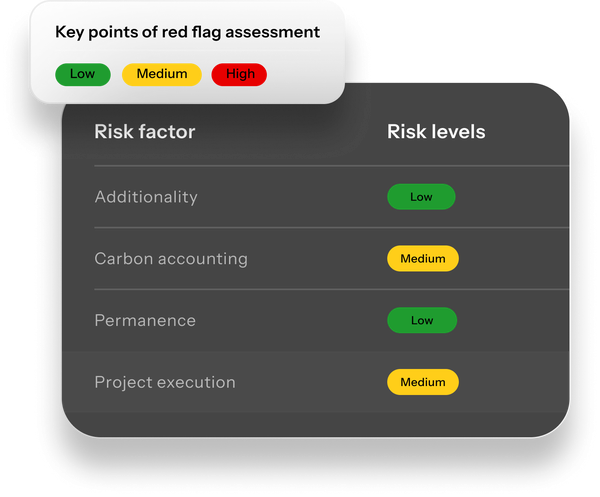
Task: Click the Risk factor column header
Action: click(145, 132)
